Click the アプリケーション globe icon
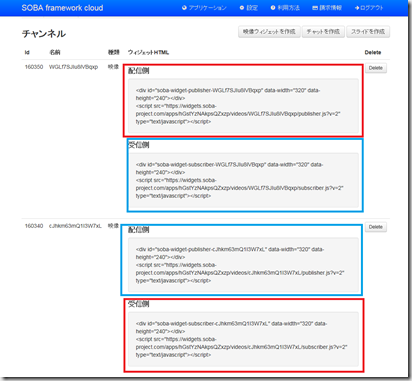Screen dimensions: 412x381 pyautogui.click(x=184, y=8)
